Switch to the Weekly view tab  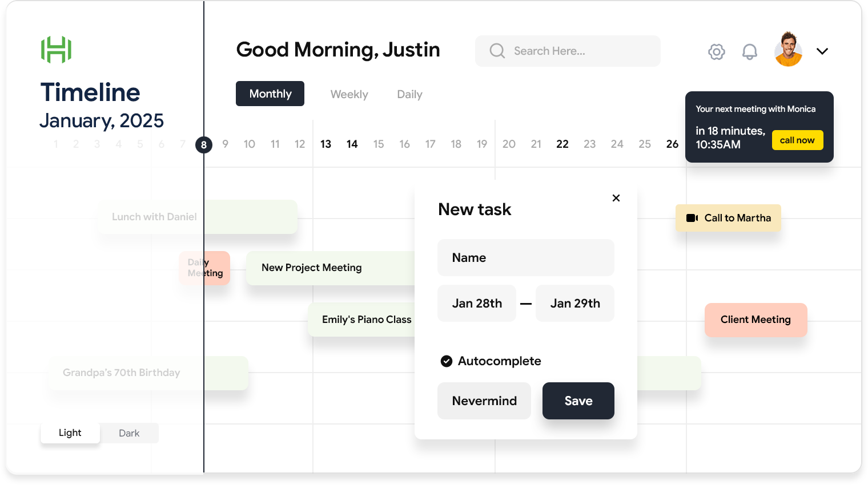(349, 94)
